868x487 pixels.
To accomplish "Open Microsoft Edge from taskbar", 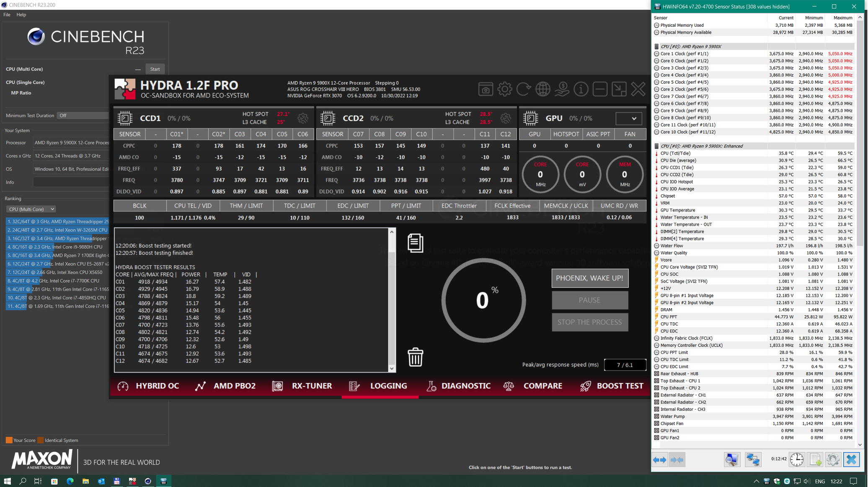I will (70, 481).
